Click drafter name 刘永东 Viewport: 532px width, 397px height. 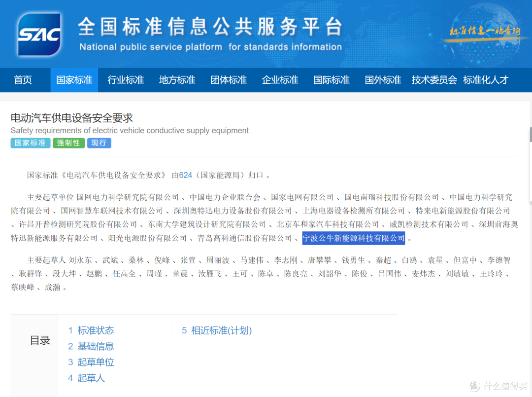click(x=80, y=260)
